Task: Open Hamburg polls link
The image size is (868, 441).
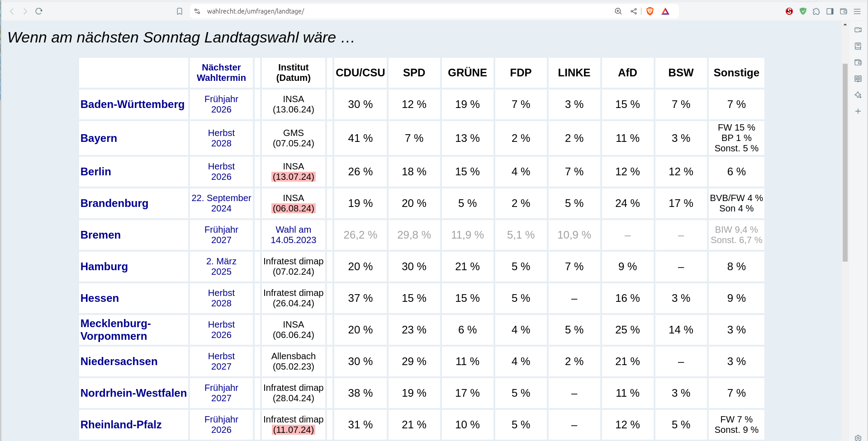Action: pyautogui.click(x=104, y=267)
